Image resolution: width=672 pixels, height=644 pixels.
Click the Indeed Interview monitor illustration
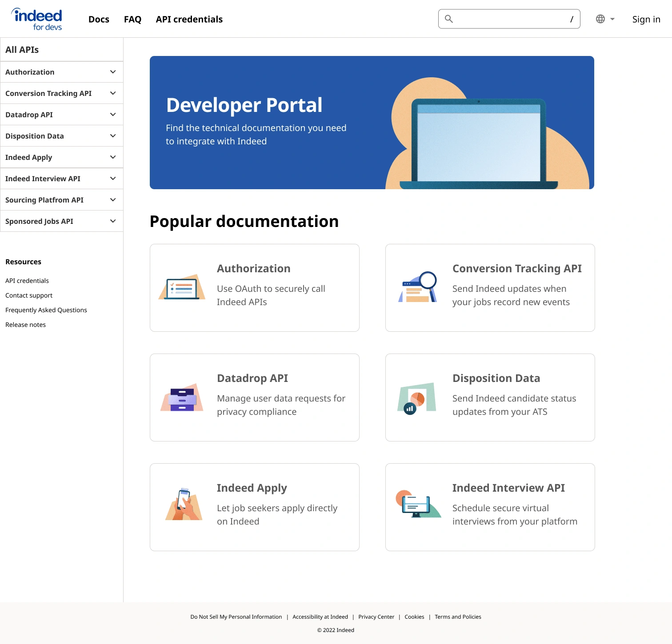click(x=418, y=504)
